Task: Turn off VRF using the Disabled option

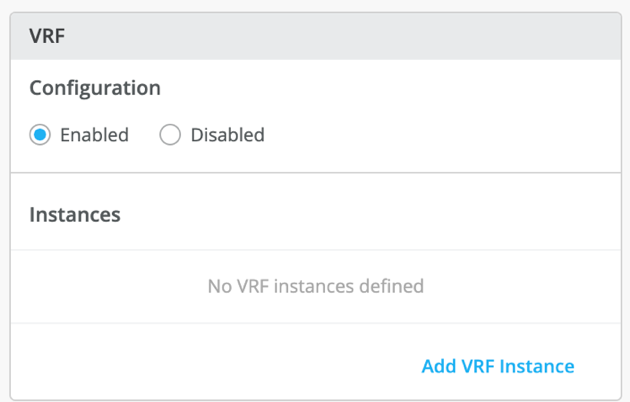Action: point(170,135)
